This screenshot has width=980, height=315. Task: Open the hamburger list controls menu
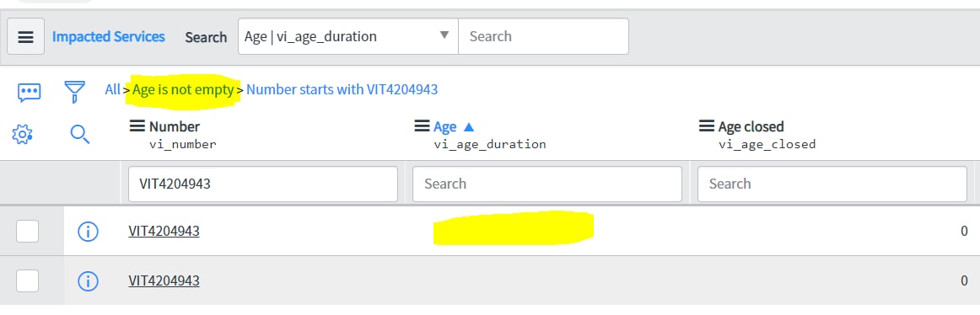point(25,36)
